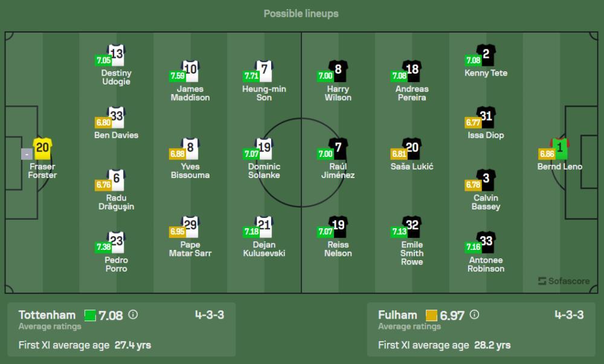
Task: Open the Tottenham average rating info icon
Action: point(133,315)
